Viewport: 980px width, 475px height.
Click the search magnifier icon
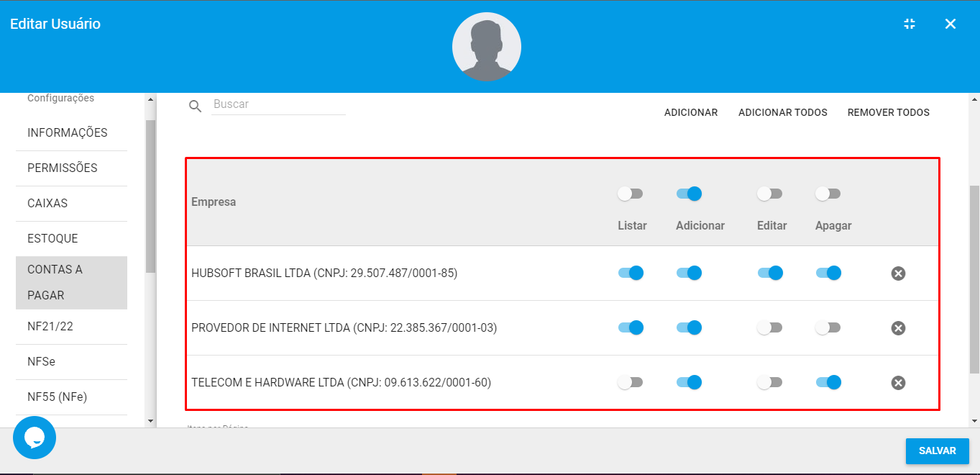coord(195,107)
